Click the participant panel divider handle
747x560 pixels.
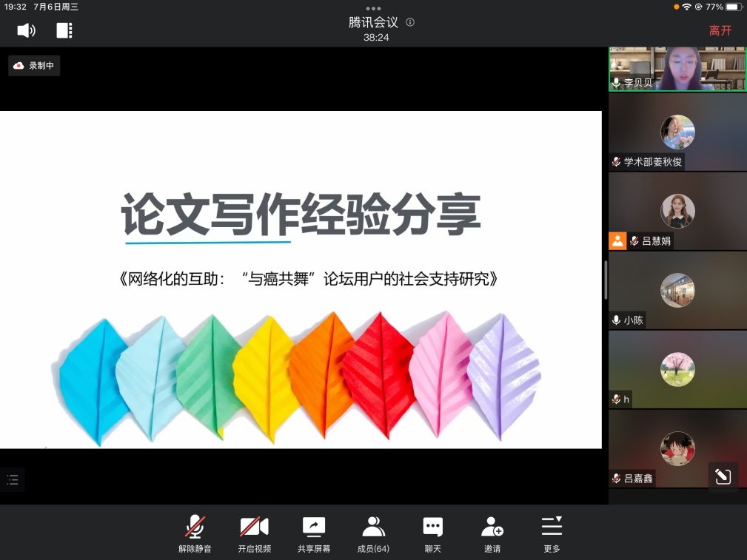point(606,280)
